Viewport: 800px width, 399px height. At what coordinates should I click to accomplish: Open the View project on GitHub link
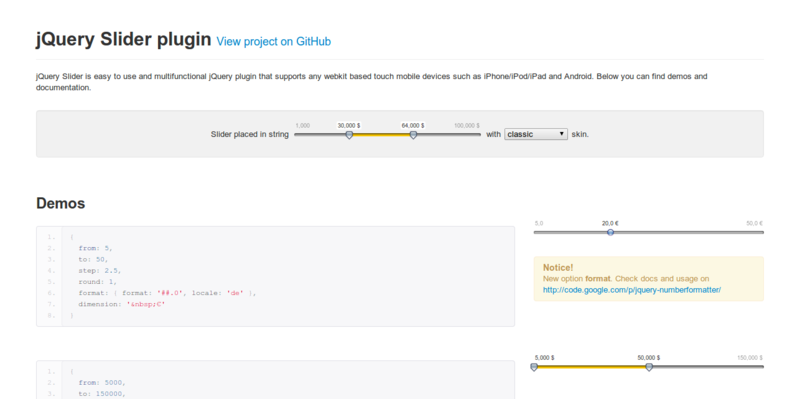273,41
